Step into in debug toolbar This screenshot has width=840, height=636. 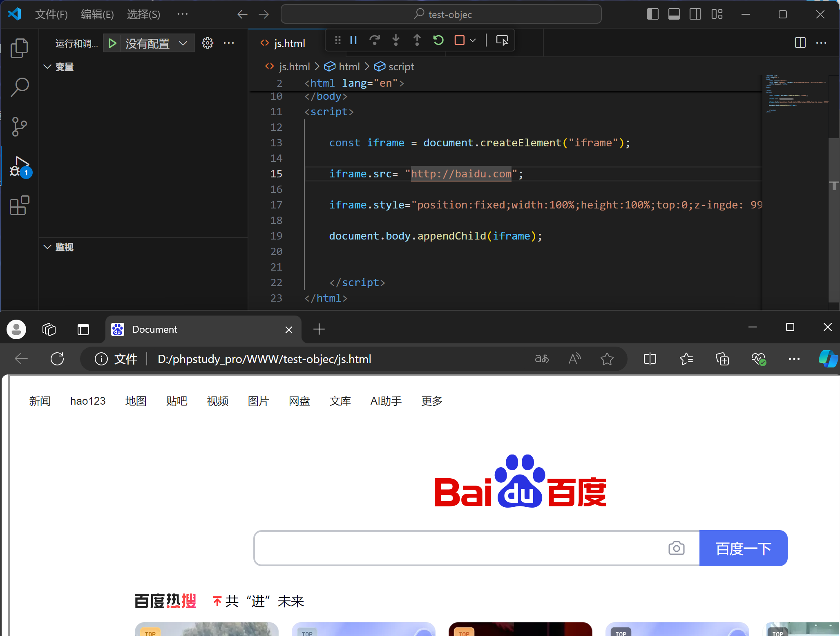pyautogui.click(x=395, y=40)
